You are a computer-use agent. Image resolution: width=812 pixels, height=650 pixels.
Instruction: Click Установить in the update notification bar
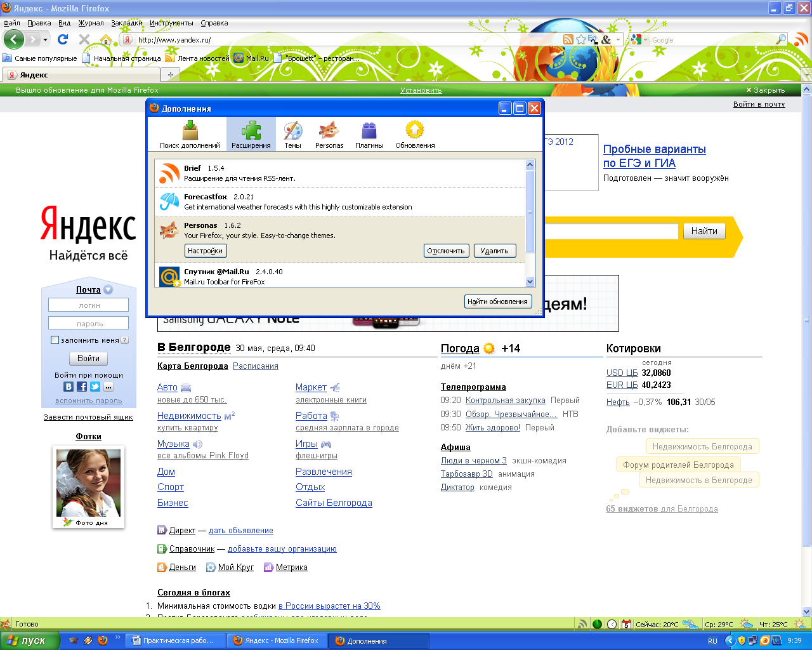tap(421, 90)
